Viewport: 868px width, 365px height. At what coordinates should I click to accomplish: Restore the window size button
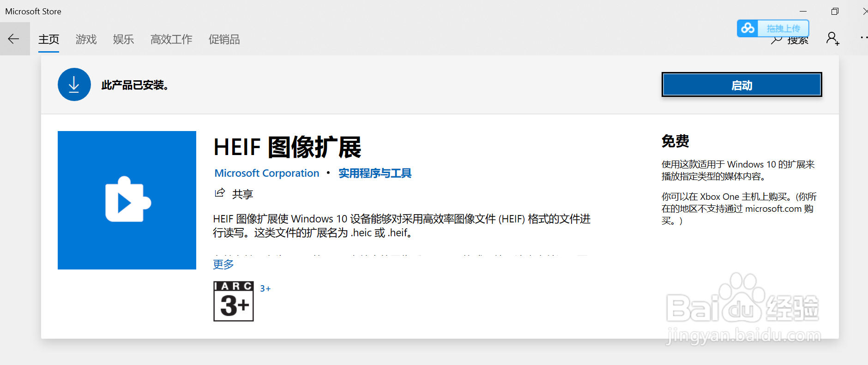pos(835,12)
